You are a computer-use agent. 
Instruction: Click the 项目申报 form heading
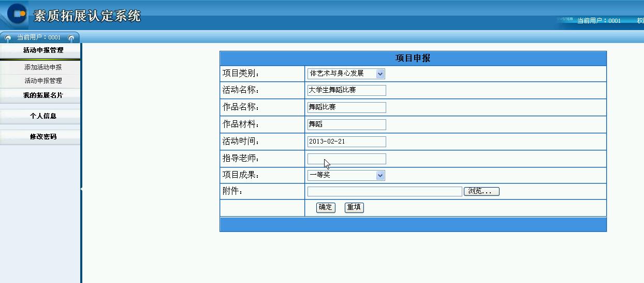413,58
